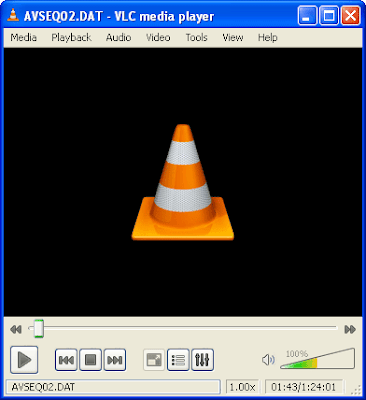The width and height of the screenshot is (366, 400).
Task: Adjust the volume slider at 100%
Action: (317, 359)
